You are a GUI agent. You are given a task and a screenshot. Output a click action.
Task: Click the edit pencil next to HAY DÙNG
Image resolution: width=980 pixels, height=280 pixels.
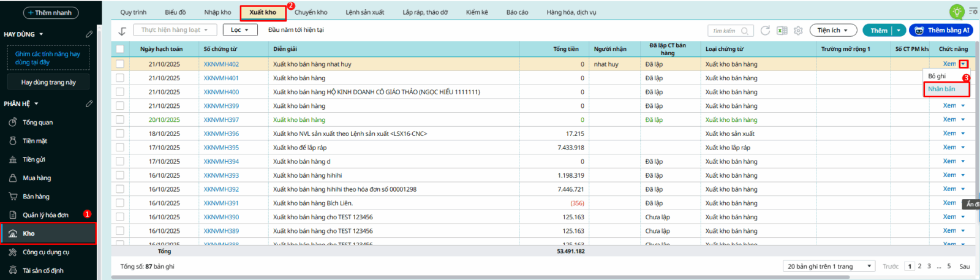pyautogui.click(x=89, y=34)
